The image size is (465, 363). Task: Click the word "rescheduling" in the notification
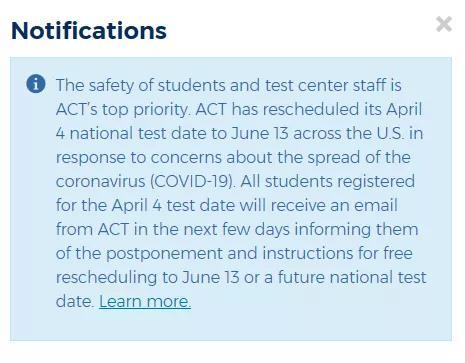click(x=106, y=277)
